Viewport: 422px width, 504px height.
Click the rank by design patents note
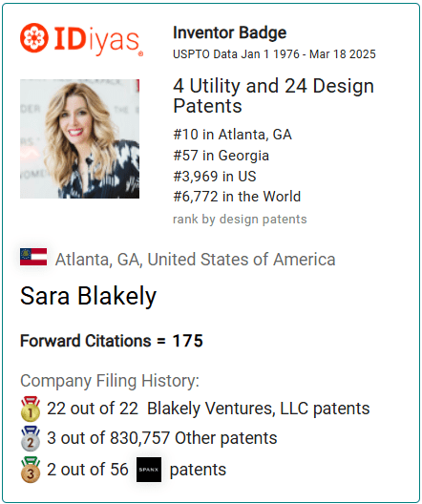(240, 220)
